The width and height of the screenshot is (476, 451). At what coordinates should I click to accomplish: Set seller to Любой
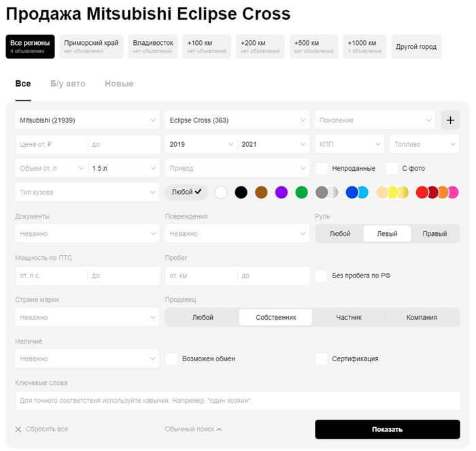tap(203, 318)
